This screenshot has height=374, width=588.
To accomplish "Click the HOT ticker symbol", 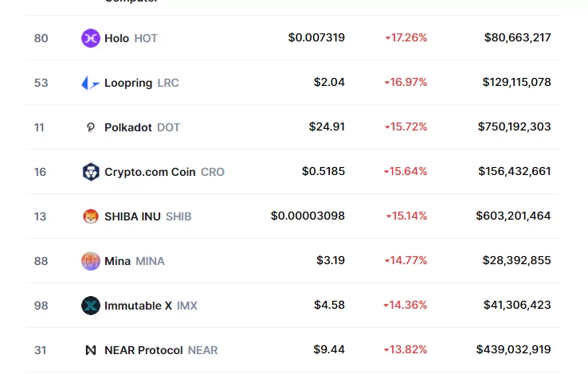I will point(146,38).
